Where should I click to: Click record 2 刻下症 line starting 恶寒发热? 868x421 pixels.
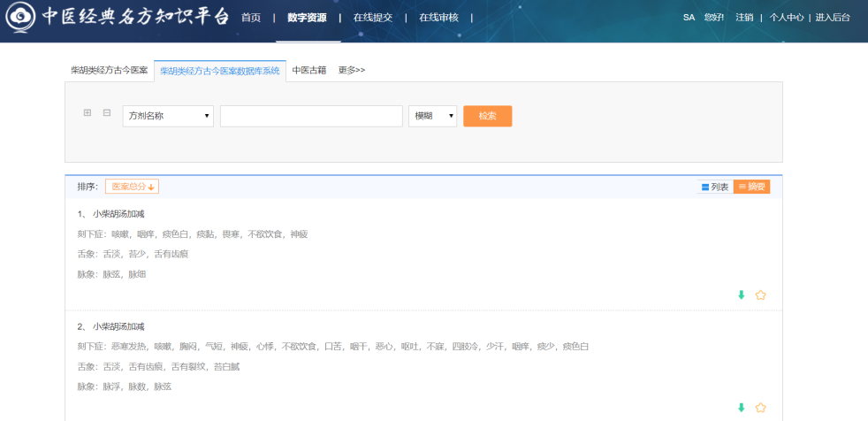pos(333,347)
